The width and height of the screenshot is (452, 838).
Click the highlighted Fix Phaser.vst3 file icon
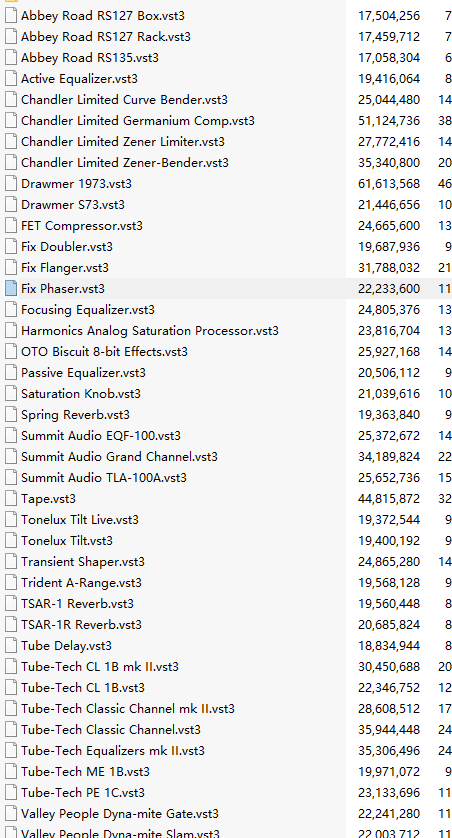click(x=11, y=289)
